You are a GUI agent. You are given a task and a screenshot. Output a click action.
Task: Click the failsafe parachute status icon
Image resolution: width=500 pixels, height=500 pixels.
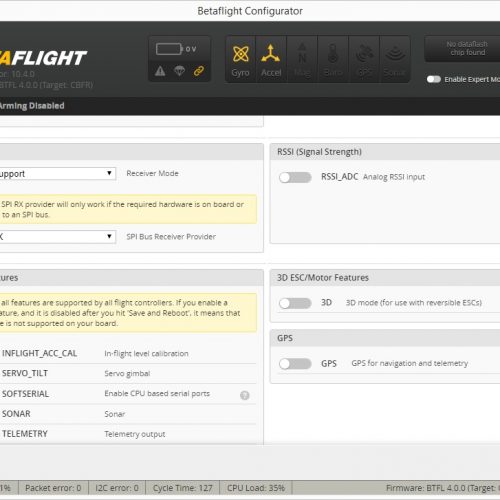[179, 71]
